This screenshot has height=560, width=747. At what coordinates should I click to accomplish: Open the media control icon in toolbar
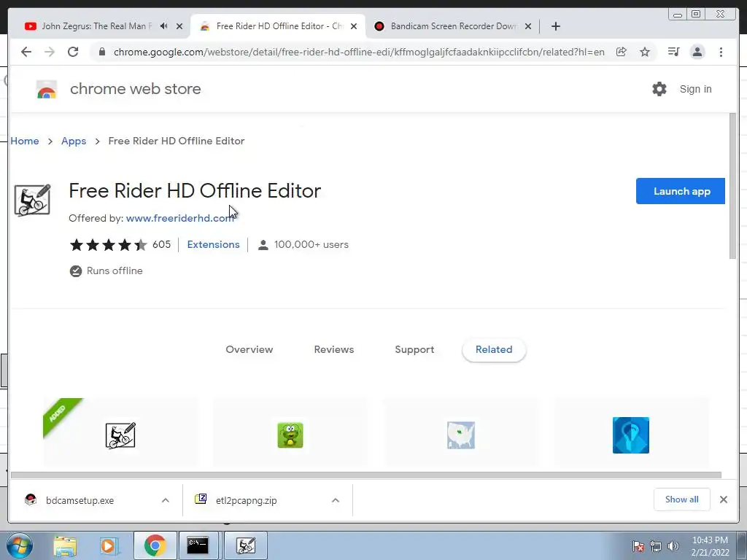[673, 52]
